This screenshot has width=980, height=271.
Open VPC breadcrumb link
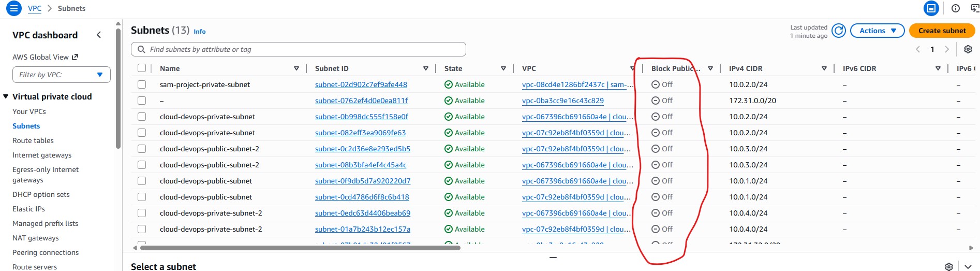click(35, 8)
